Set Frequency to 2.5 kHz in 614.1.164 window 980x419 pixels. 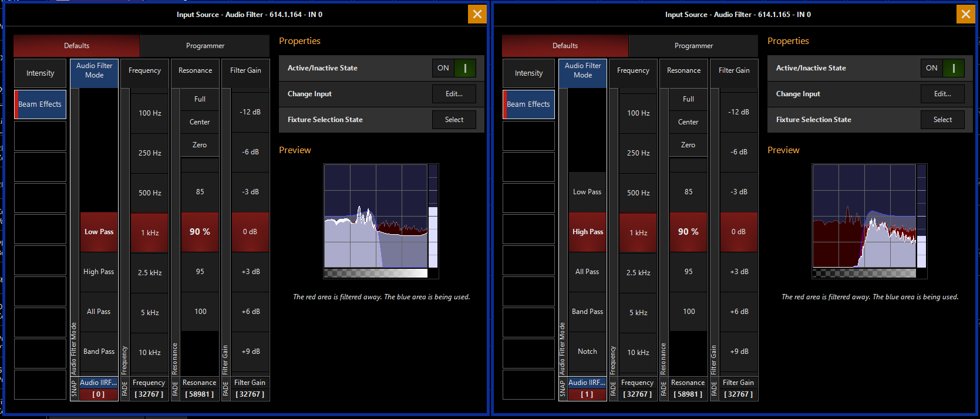tap(150, 273)
